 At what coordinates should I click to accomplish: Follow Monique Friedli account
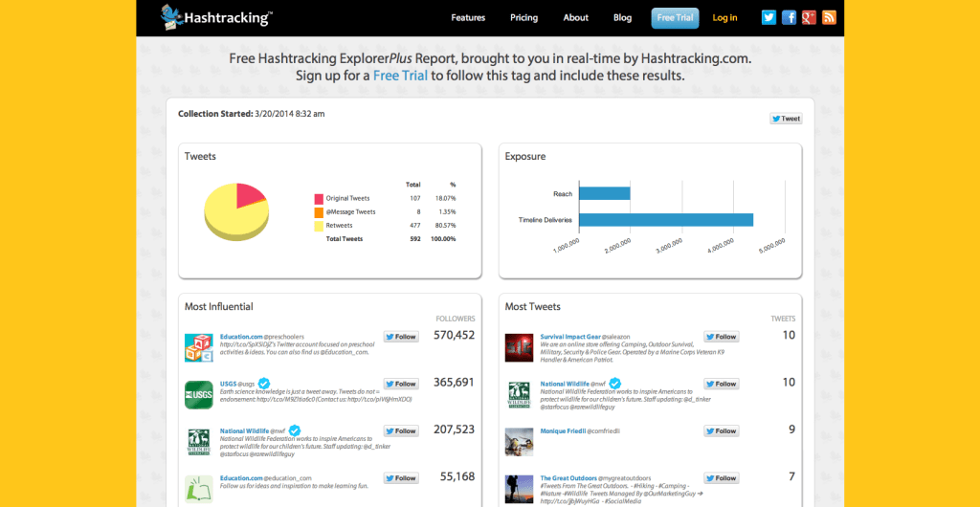click(x=721, y=431)
